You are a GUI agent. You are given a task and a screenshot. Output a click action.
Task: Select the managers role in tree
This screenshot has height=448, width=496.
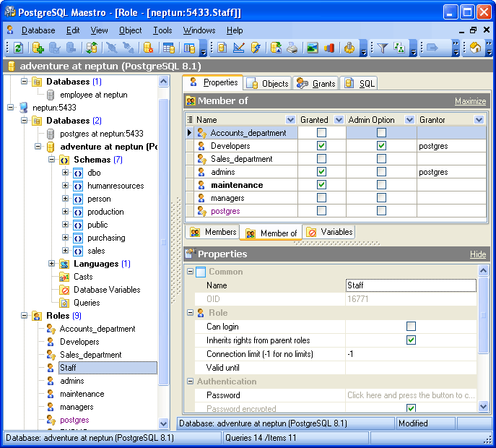click(x=76, y=407)
